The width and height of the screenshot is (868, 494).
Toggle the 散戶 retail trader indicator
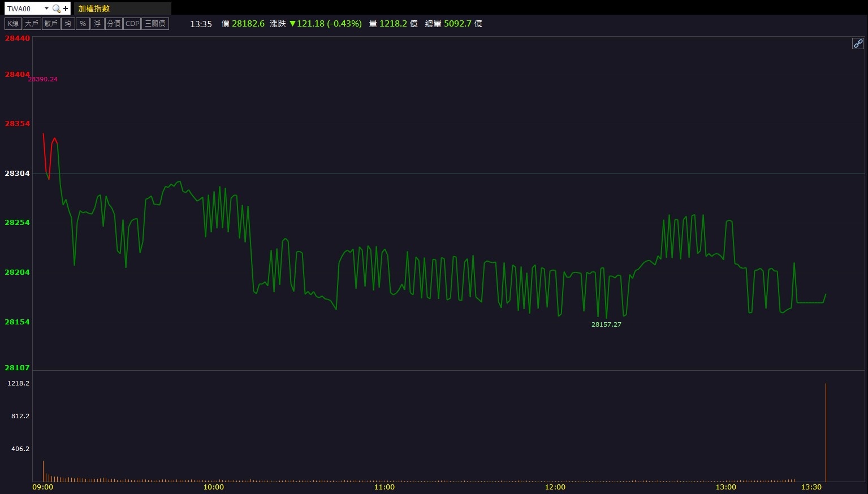coord(51,24)
